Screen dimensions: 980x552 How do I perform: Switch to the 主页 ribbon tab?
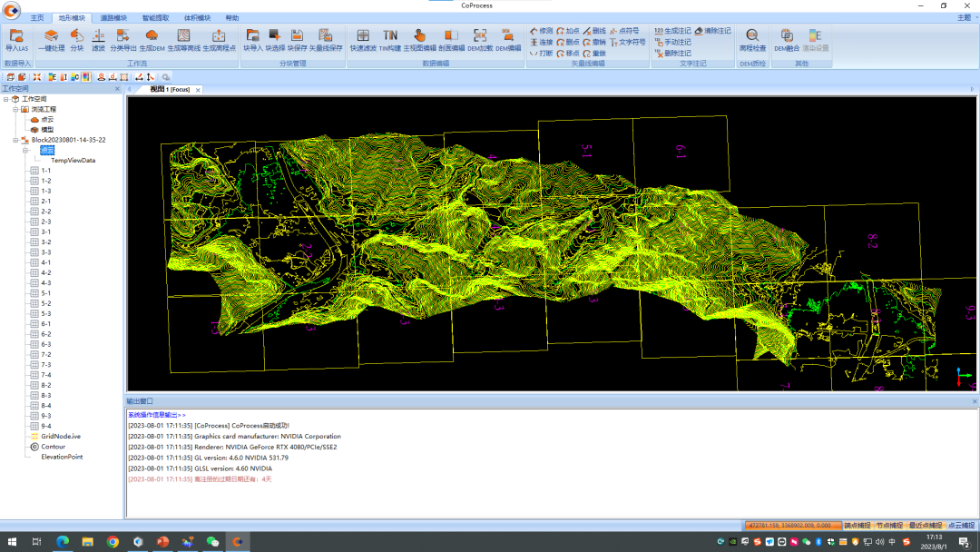[x=37, y=18]
